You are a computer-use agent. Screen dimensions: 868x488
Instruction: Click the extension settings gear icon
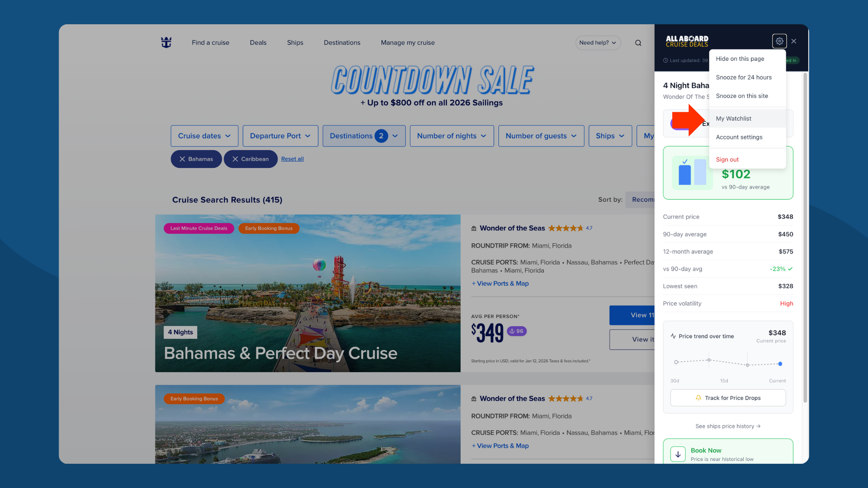coord(779,41)
